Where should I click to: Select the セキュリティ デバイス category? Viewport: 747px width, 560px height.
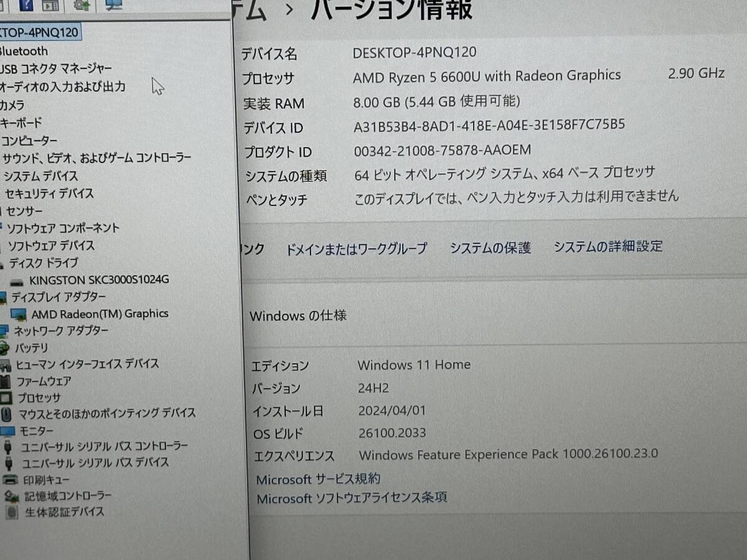(49, 194)
